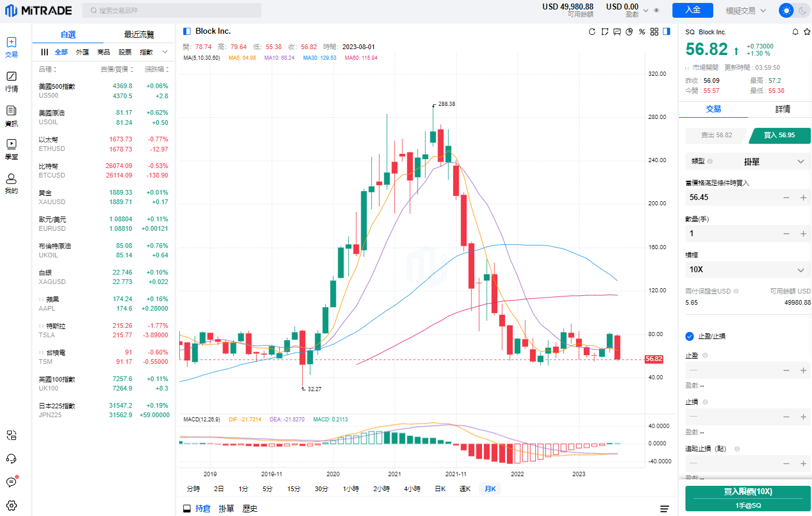Switch chart to multi-grid layout icon
Screen dimensions: 812x516
pos(654,32)
